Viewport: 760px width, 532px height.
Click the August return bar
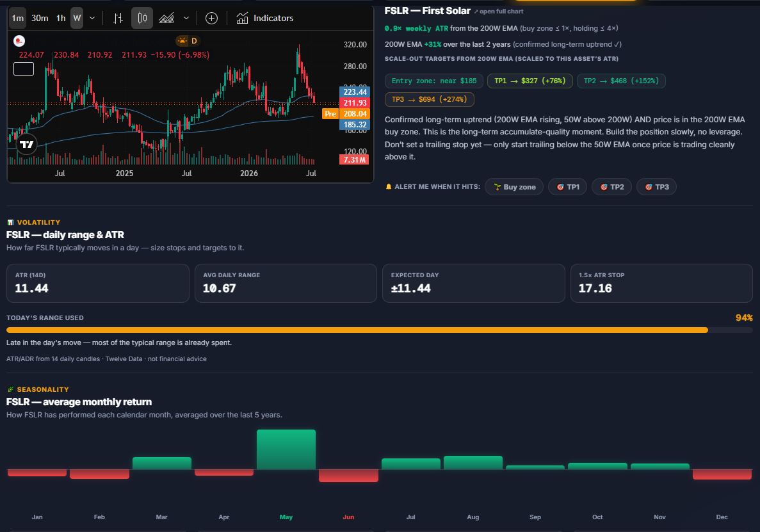473,463
